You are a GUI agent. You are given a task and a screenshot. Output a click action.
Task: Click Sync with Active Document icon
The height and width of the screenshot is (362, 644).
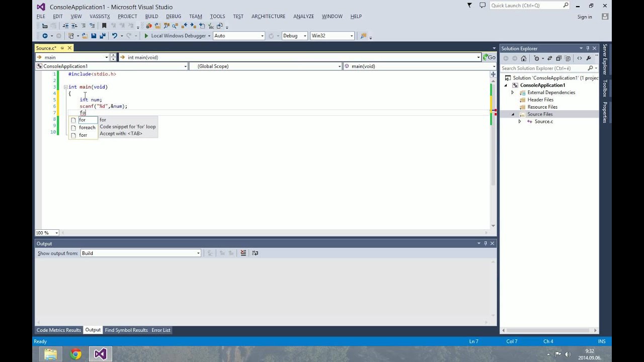click(x=549, y=58)
